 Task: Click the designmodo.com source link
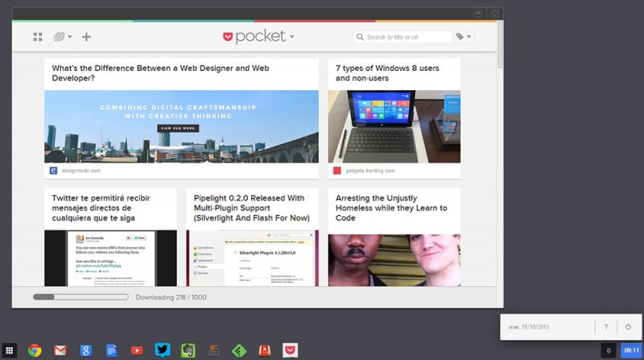(81, 171)
